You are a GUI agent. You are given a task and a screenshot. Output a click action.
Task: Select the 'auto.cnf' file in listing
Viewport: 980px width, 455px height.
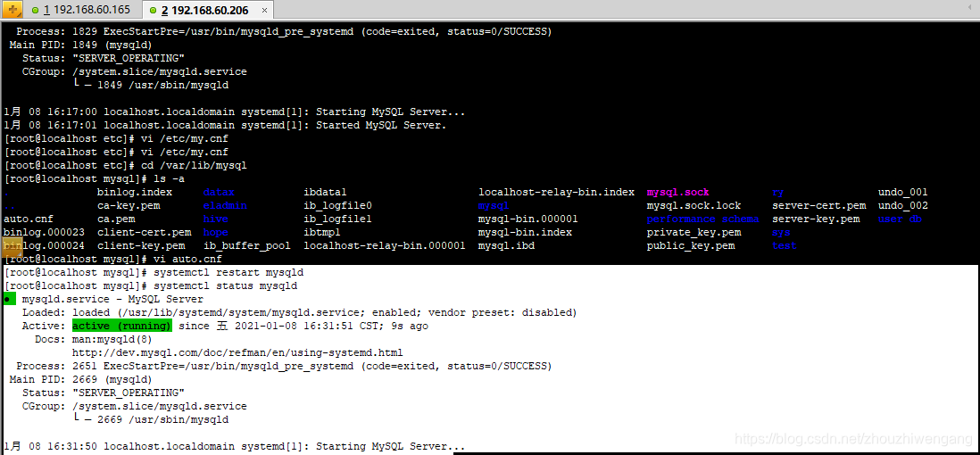click(29, 219)
